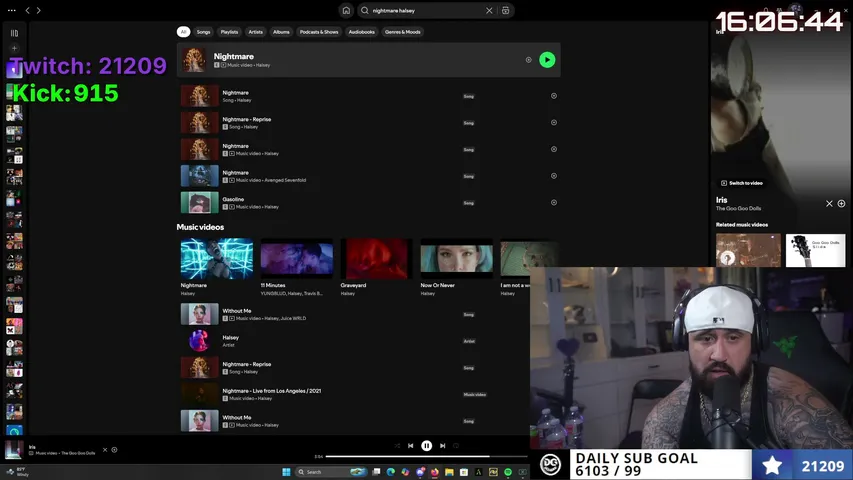Open Windows taskbar Search box
This screenshot has width=853, height=480.
331,472
